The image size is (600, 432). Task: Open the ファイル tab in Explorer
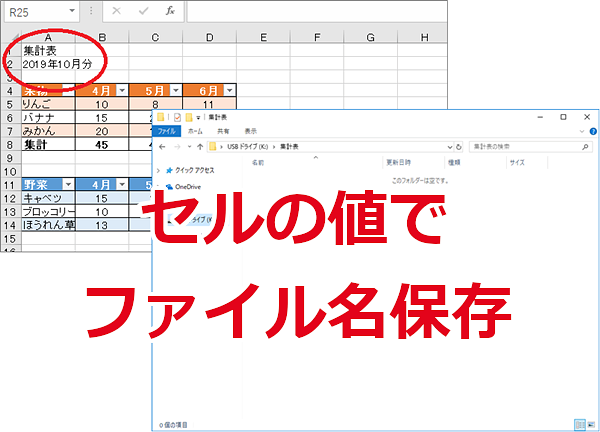[x=167, y=131]
